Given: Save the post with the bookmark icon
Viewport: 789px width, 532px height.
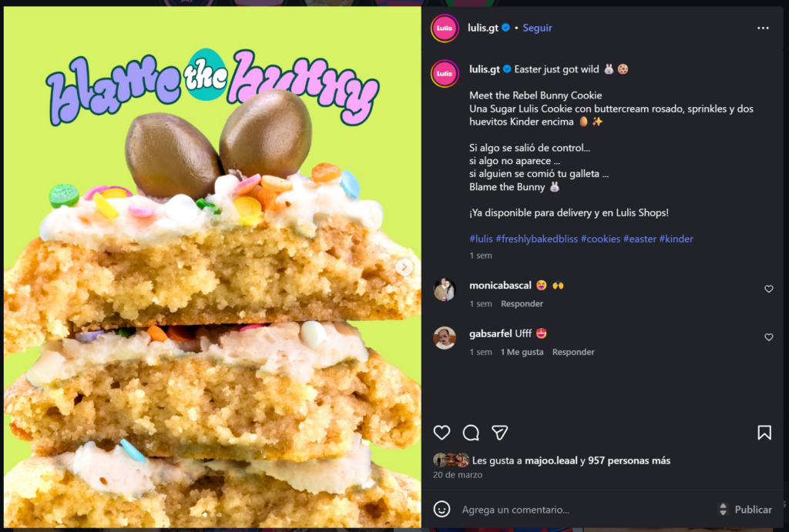Looking at the screenshot, I should (764, 433).
